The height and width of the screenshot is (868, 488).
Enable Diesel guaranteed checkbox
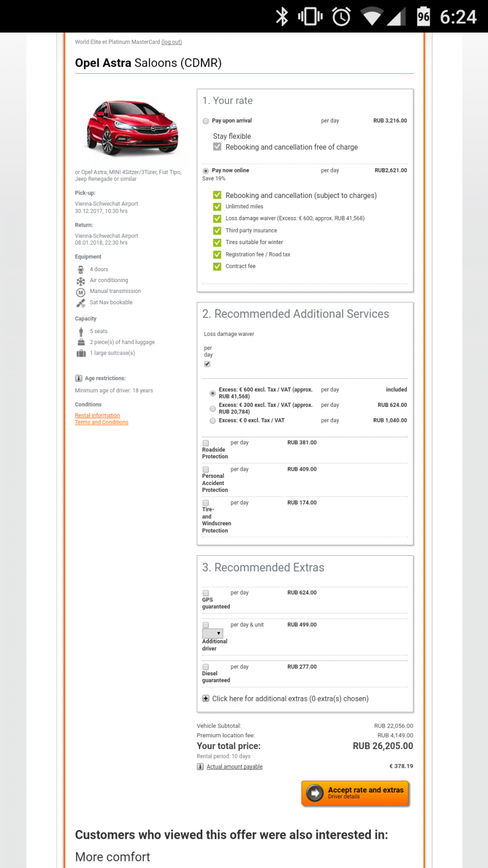point(206,667)
